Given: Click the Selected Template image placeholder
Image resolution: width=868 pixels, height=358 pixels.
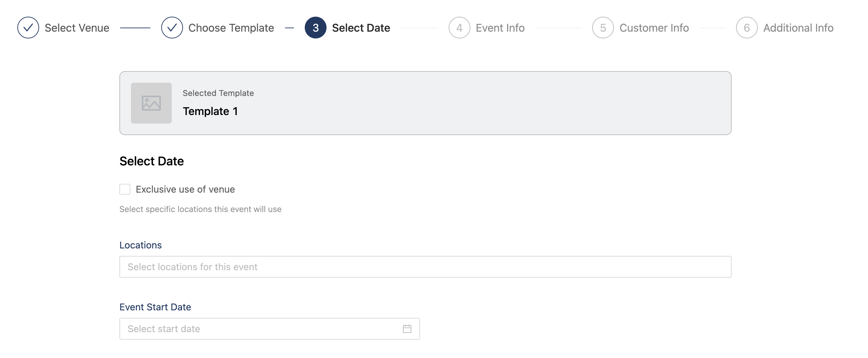Looking at the screenshot, I should 151,103.
